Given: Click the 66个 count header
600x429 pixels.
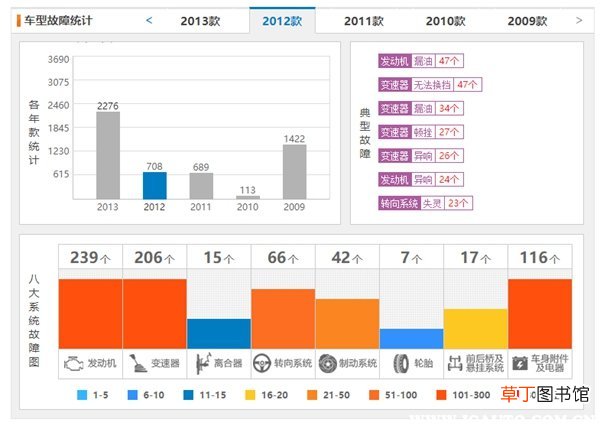Looking at the screenshot, I should click(283, 257).
